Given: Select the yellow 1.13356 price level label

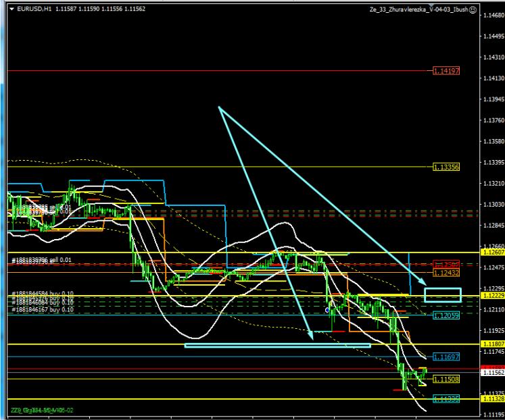Looking at the screenshot, I should click(446, 166).
